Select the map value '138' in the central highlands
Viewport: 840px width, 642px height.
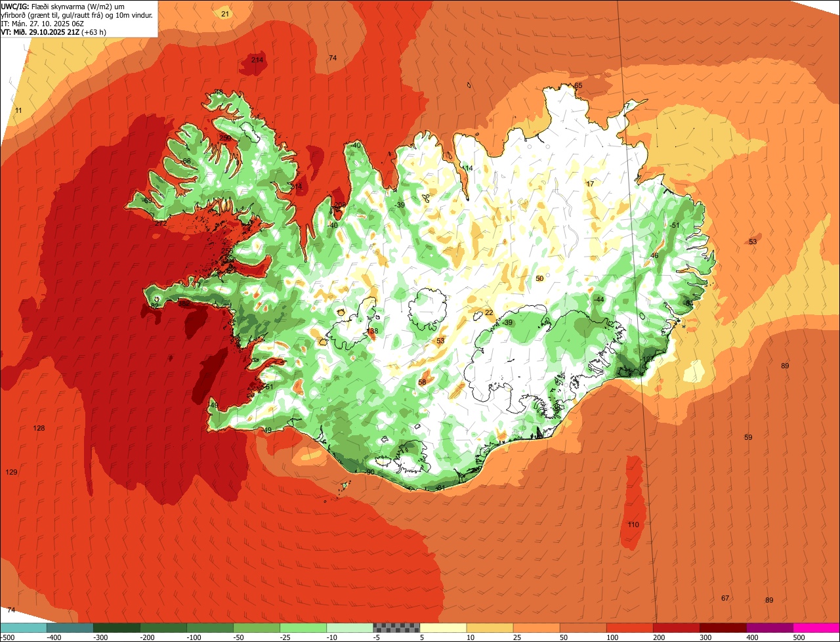(372, 331)
